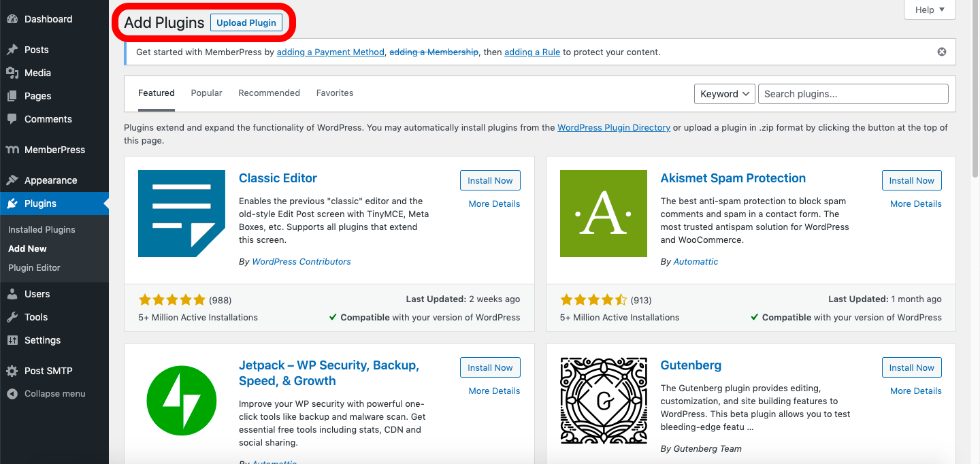Image resolution: width=980 pixels, height=464 pixels.
Task: Open Posts menu label in the sidebar
Action: pyautogui.click(x=37, y=50)
